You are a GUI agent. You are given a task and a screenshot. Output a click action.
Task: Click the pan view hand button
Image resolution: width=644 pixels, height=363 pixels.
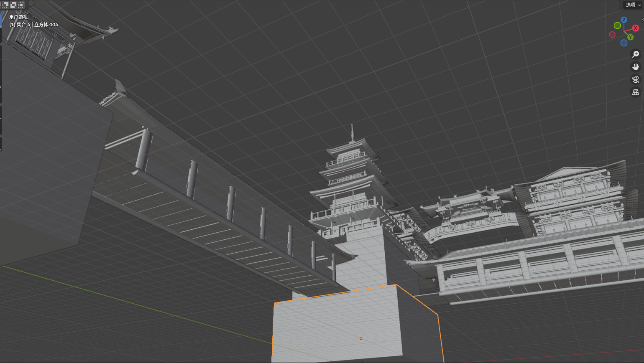tap(636, 67)
